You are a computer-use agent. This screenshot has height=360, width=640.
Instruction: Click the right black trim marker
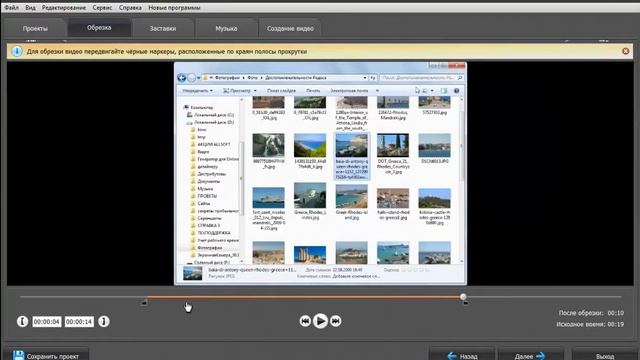click(x=466, y=302)
